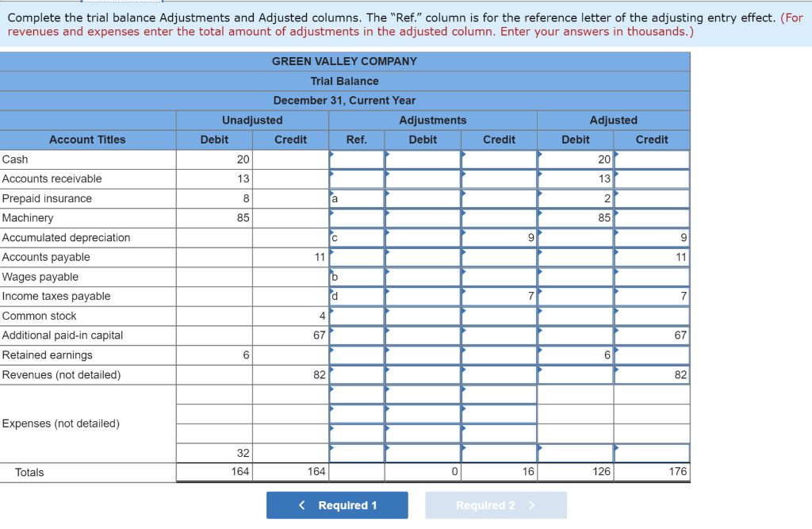Open Ref. dropdown showing 'd' for Income taxes payable

pos(357,297)
